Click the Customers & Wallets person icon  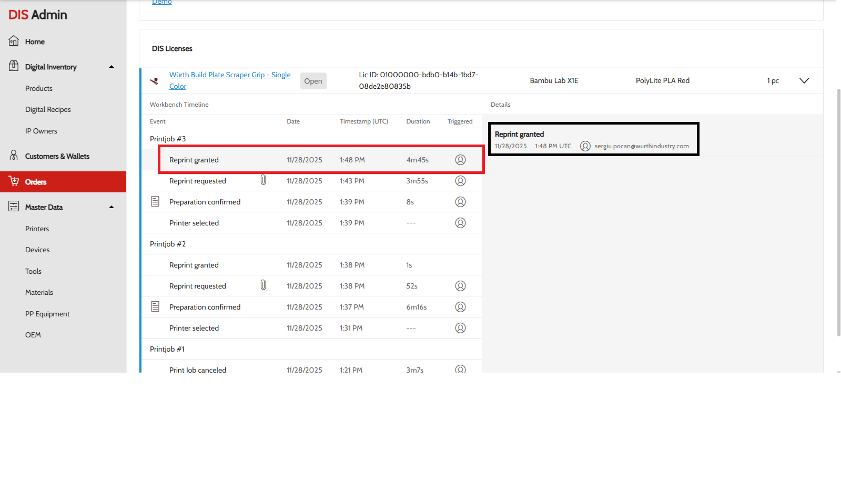coord(14,156)
